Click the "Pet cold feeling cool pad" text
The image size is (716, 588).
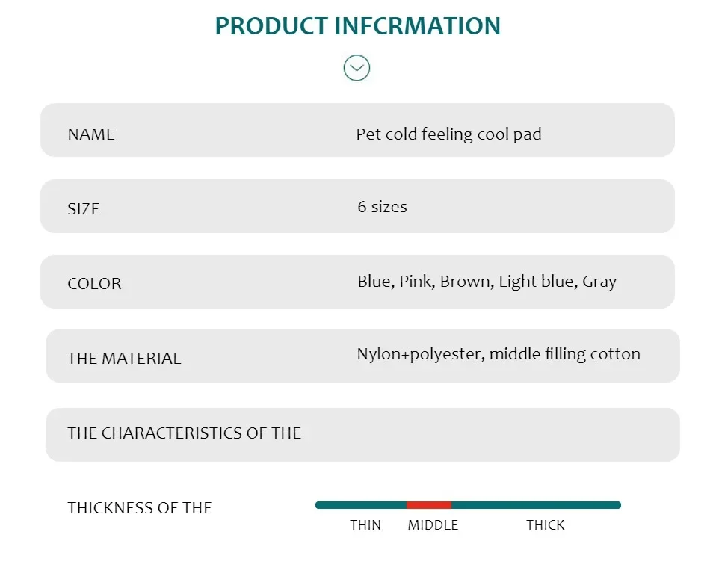coord(448,134)
